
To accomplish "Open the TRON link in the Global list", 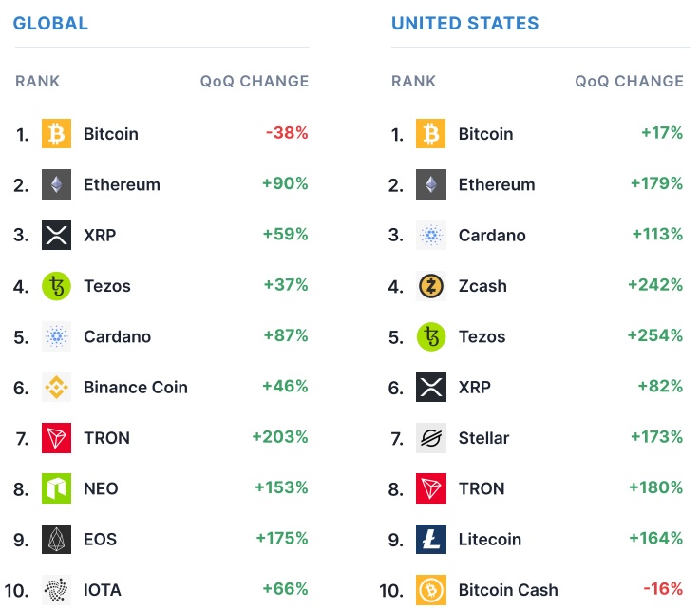I will click(106, 438).
